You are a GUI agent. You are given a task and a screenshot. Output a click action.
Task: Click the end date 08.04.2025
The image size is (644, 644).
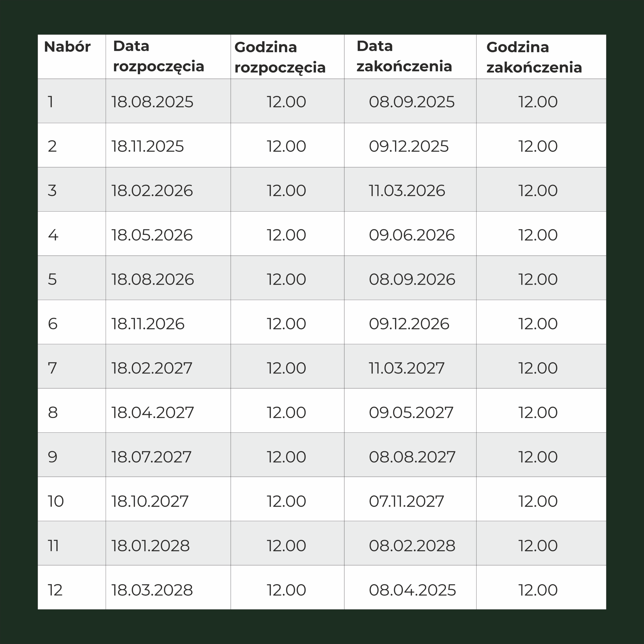[x=412, y=590]
